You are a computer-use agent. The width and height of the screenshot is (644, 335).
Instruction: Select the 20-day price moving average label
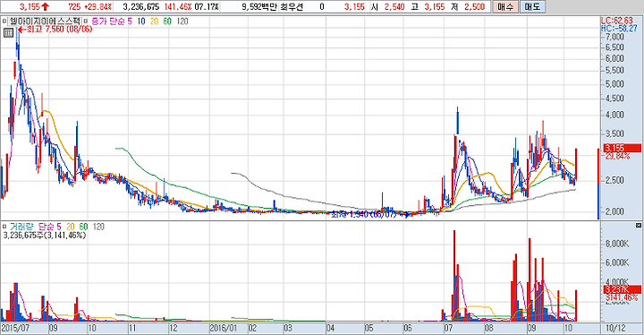pyautogui.click(x=155, y=21)
